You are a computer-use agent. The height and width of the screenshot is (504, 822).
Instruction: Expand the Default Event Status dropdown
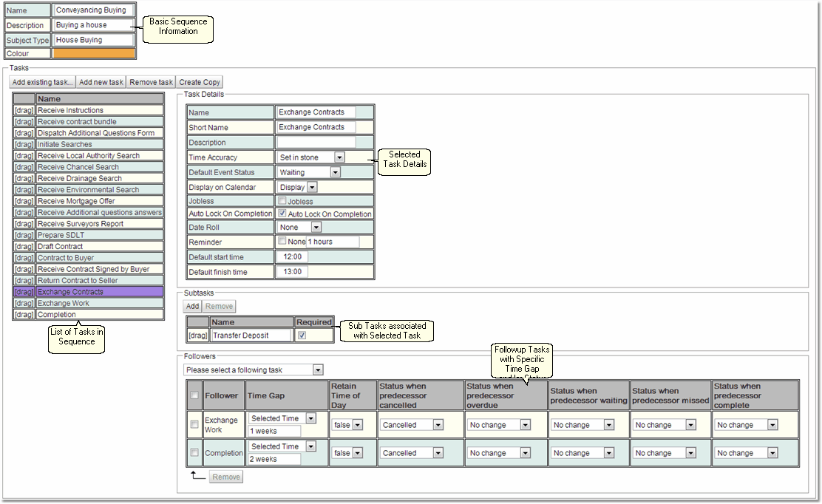pyautogui.click(x=335, y=172)
